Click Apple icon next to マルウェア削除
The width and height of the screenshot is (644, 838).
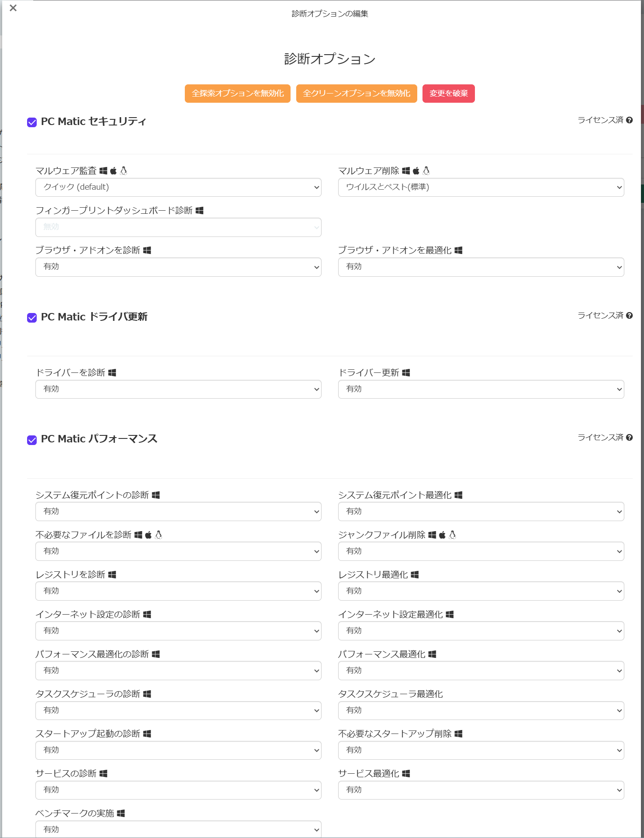click(x=416, y=170)
